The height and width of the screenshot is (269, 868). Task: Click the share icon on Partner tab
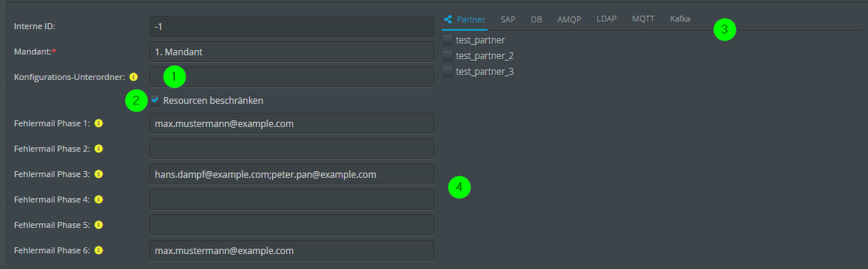449,19
